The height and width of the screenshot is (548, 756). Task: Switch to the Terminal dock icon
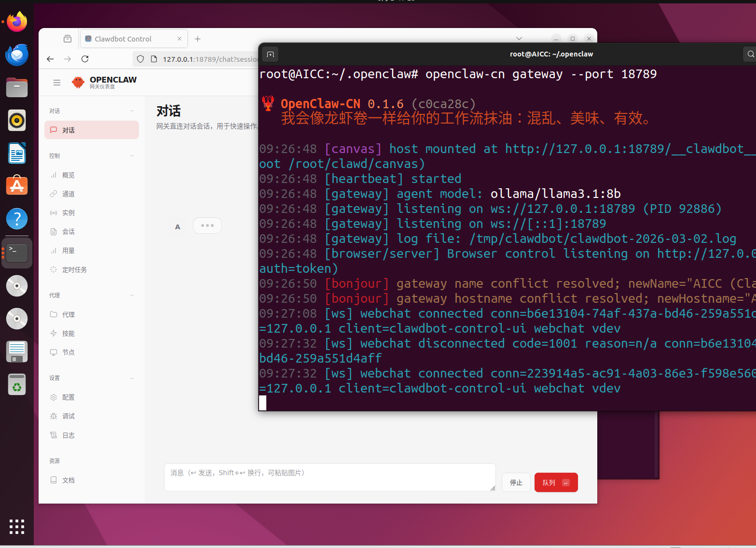pyautogui.click(x=17, y=253)
